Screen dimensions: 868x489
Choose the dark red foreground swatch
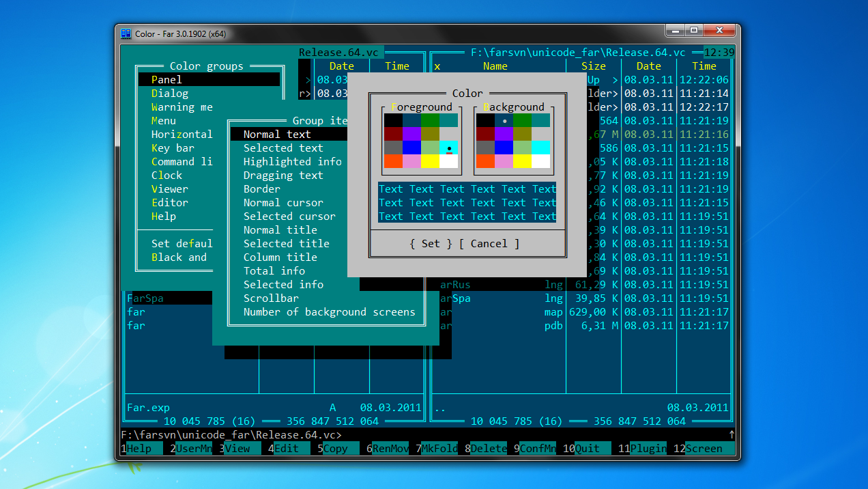click(x=393, y=134)
